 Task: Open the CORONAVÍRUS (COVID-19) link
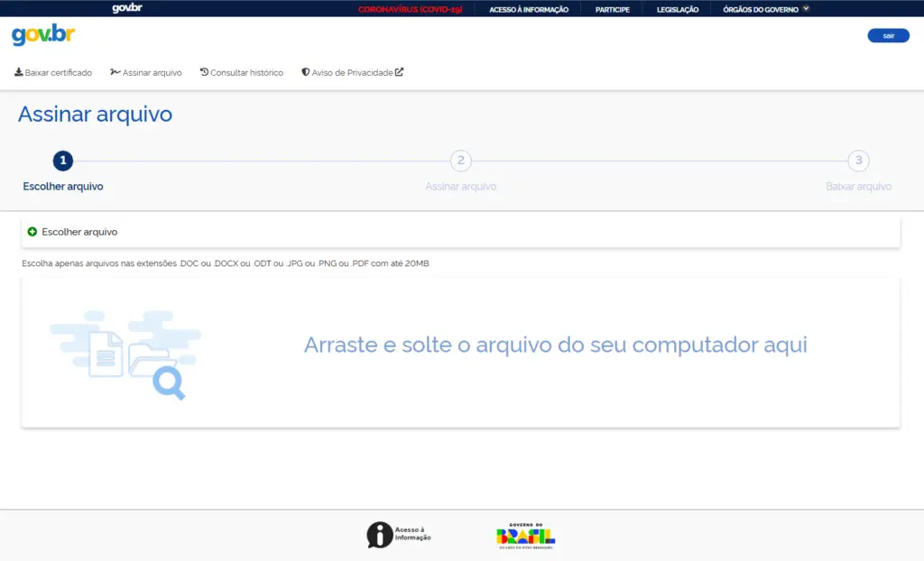(x=411, y=9)
